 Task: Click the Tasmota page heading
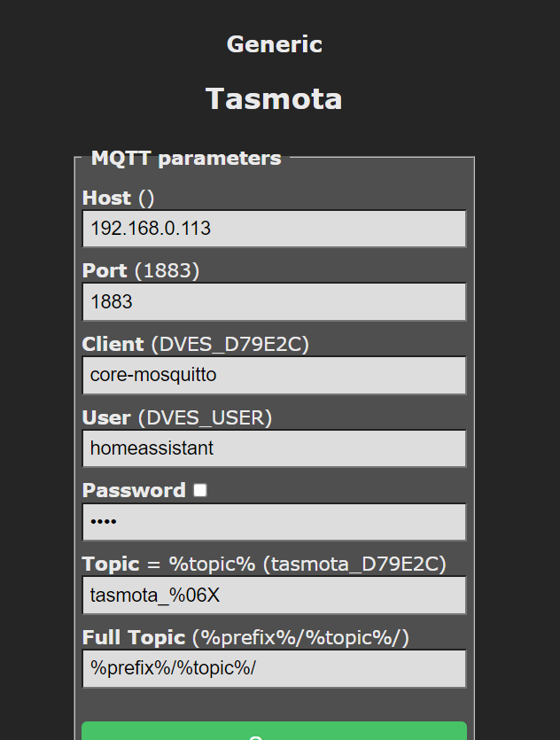point(274,98)
